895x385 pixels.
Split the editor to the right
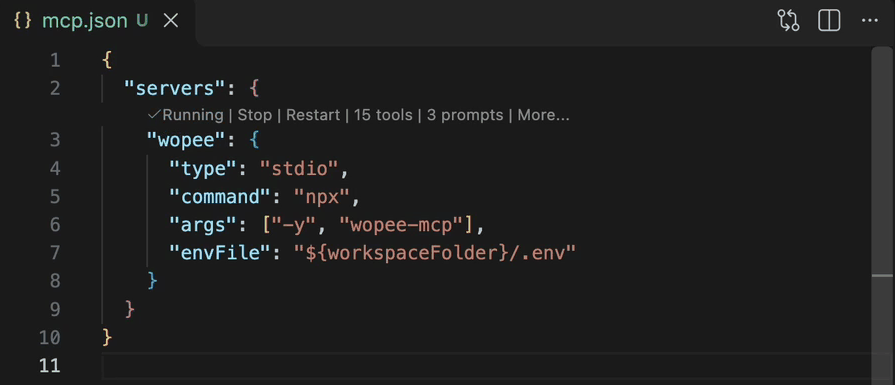coord(829,21)
